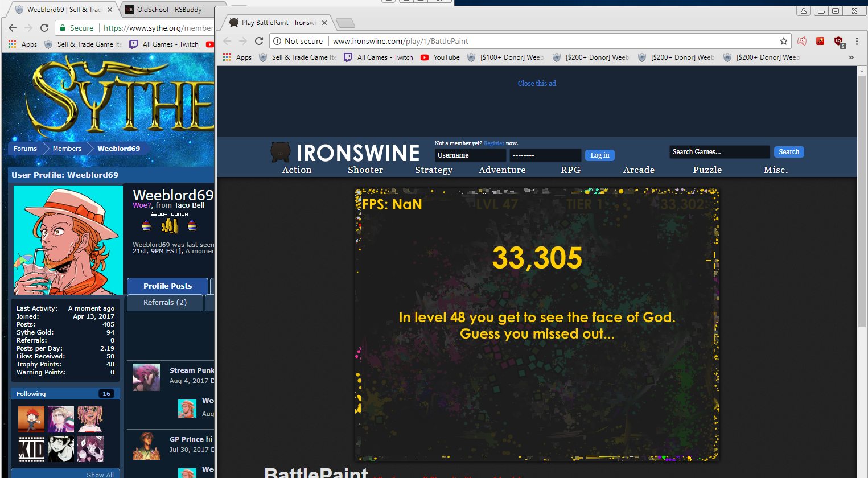
Task: Click the gold stack donor badge icon
Action: pyautogui.click(x=169, y=226)
